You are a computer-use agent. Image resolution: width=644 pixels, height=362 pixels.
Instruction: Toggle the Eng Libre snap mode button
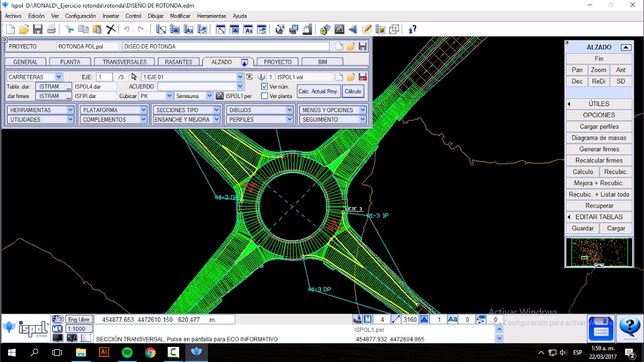click(79, 319)
